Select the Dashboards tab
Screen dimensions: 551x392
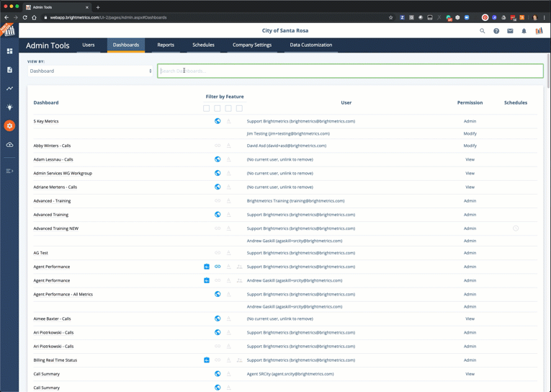[x=126, y=45]
